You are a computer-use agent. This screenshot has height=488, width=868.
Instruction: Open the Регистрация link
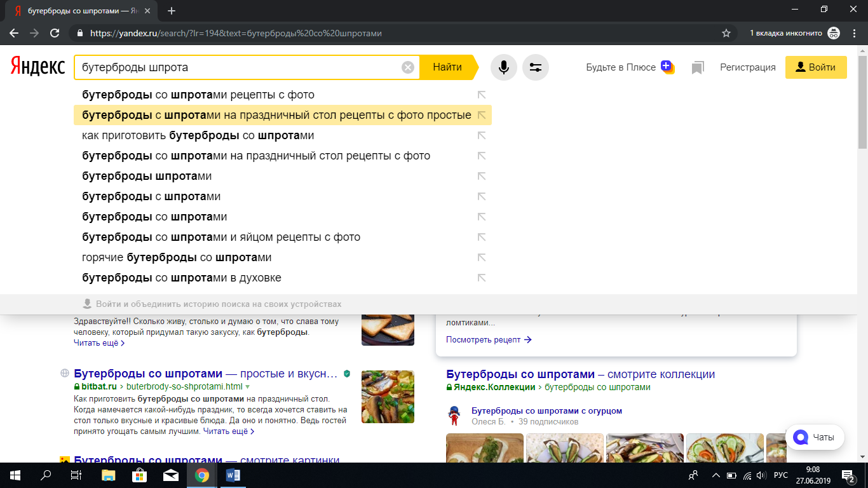pos(748,67)
